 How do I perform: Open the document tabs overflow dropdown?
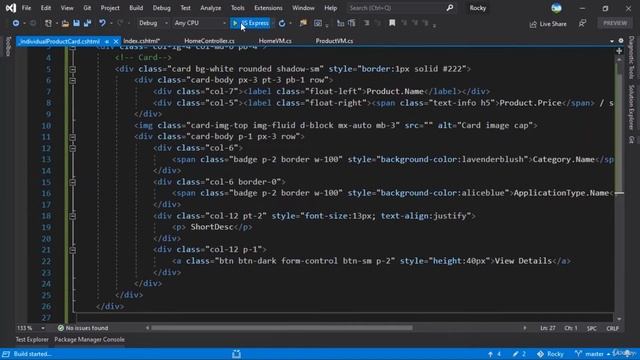(611, 41)
